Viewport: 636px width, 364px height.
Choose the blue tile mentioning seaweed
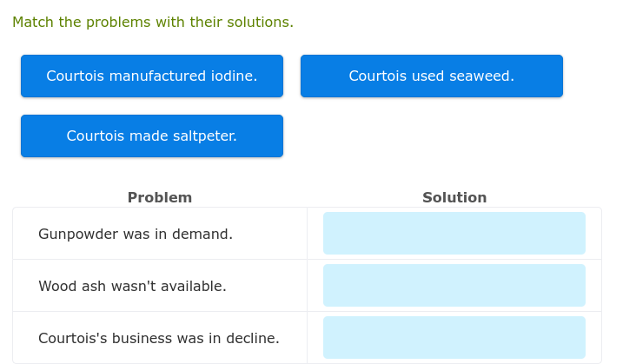431,76
